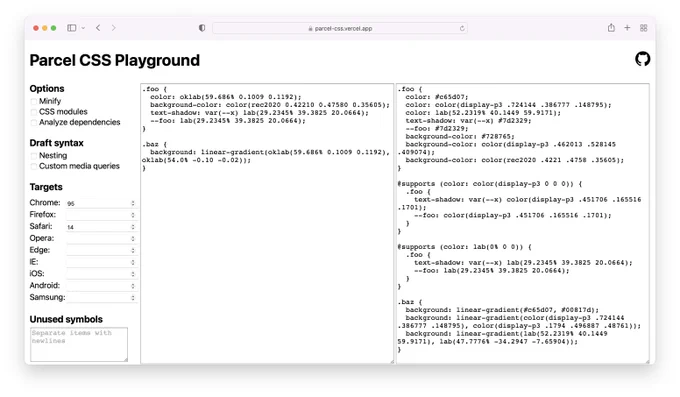Adjust the Opera target version stepper

point(133,239)
